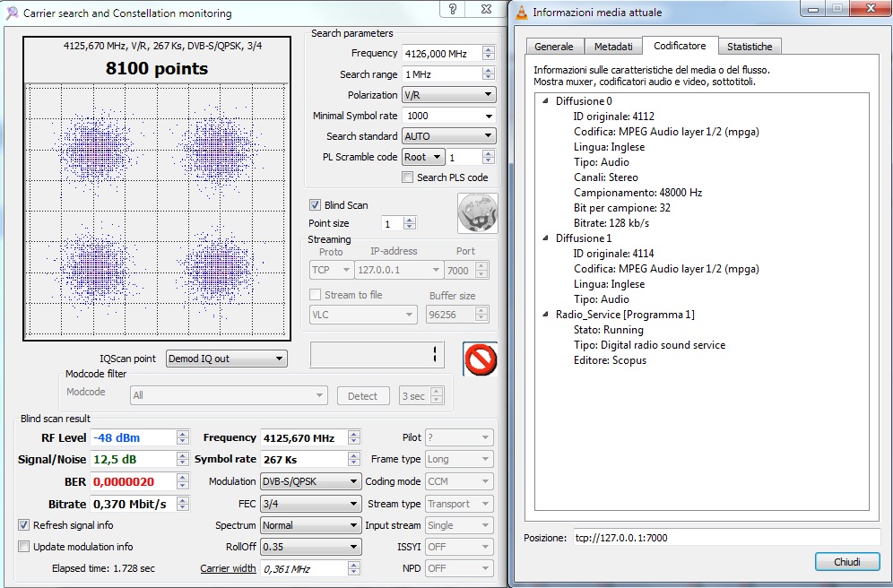Click the RF Level stepper arrows
The image size is (893, 588).
(182, 437)
